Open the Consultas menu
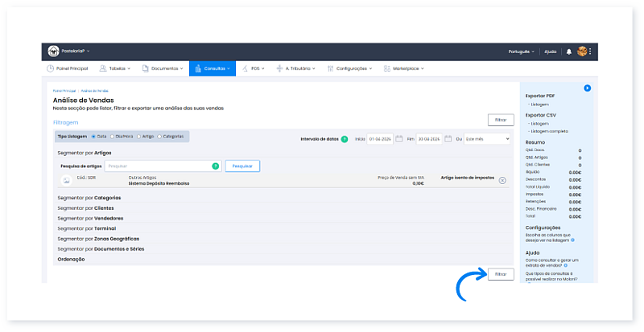 [213, 69]
